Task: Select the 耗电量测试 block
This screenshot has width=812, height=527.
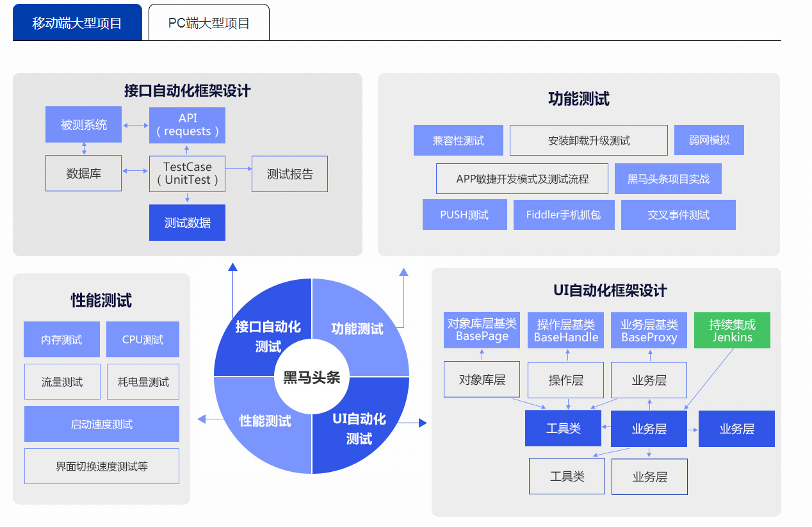Action: 142,381
